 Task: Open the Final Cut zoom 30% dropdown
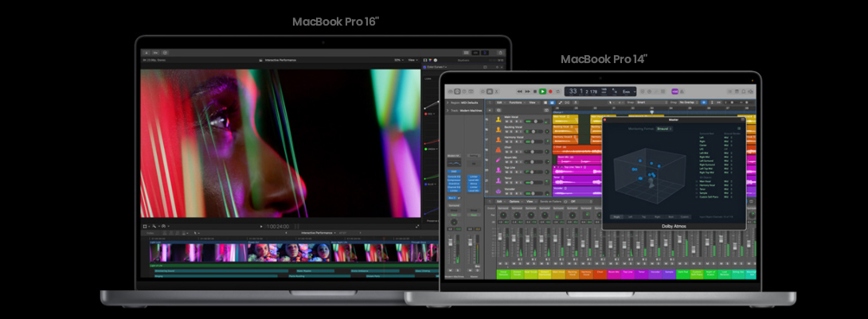coord(399,60)
